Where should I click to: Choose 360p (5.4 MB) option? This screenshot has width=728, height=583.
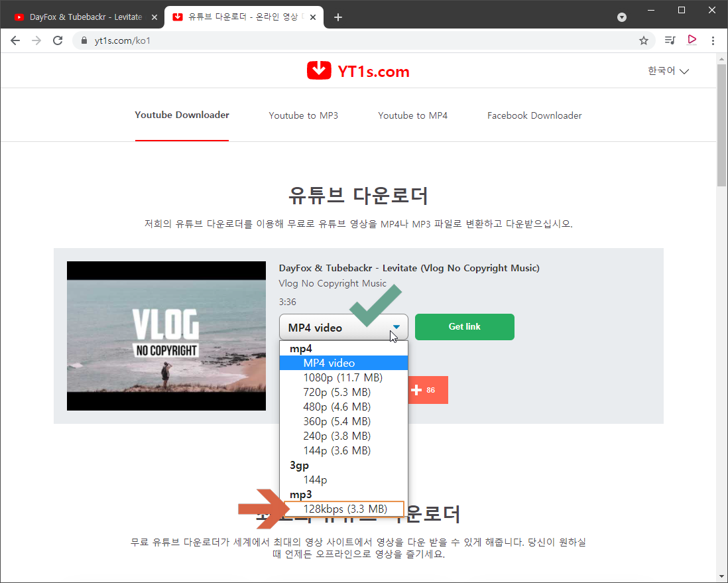[343, 421]
